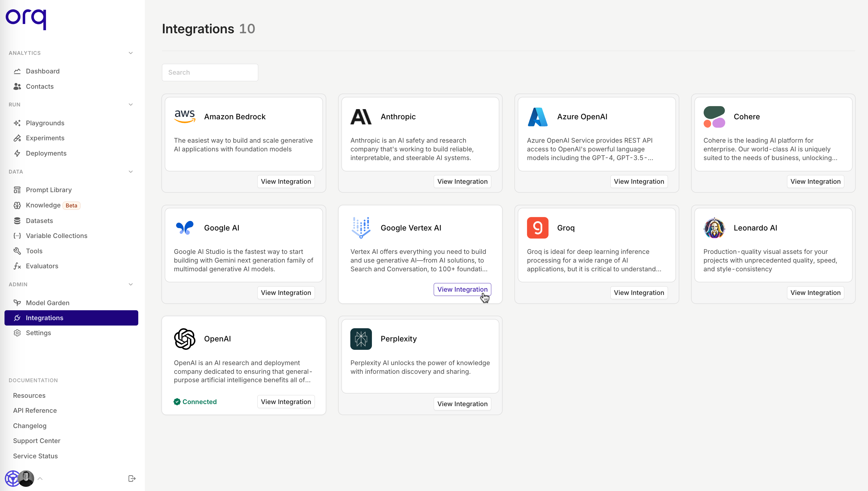Screen dimensions: 868x491
Task: Collapse the Admin section chevron
Action: pyautogui.click(x=131, y=284)
